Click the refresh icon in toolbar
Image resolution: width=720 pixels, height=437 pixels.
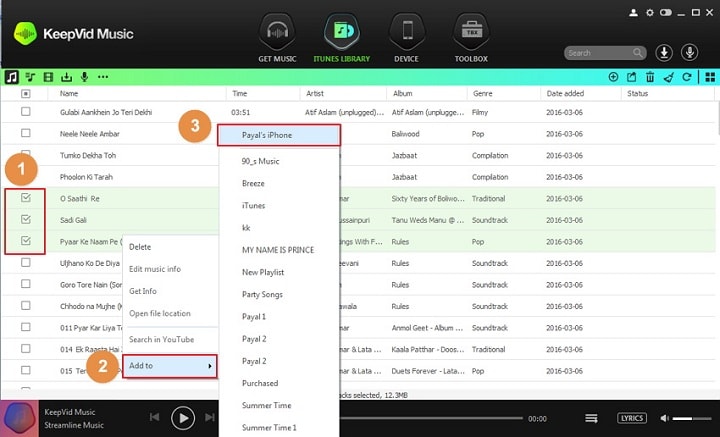[687, 77]
